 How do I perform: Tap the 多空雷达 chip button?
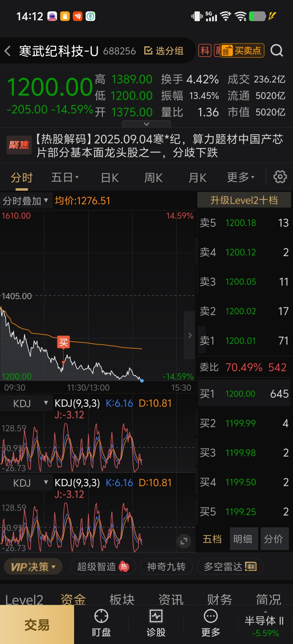pos(230,566)
